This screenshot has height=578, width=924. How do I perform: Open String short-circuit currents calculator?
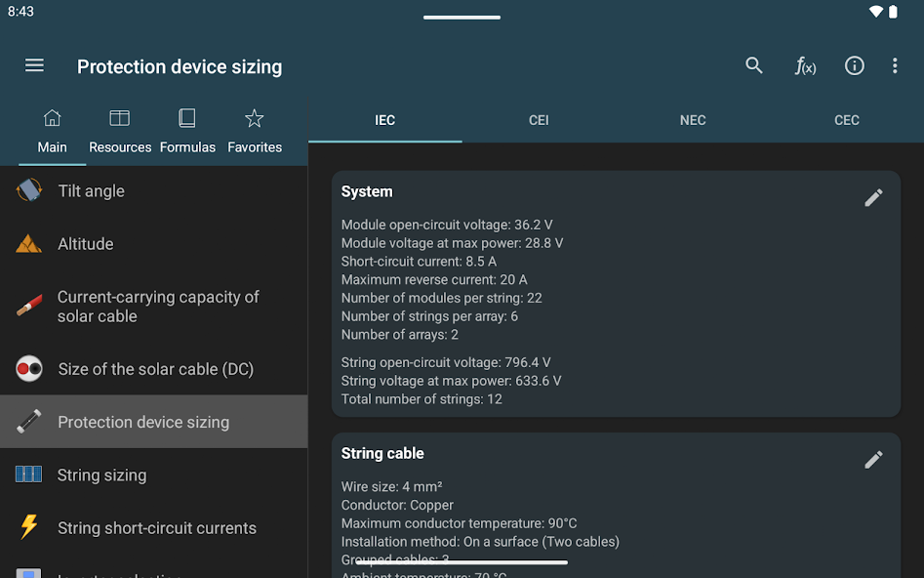point(154,528)
